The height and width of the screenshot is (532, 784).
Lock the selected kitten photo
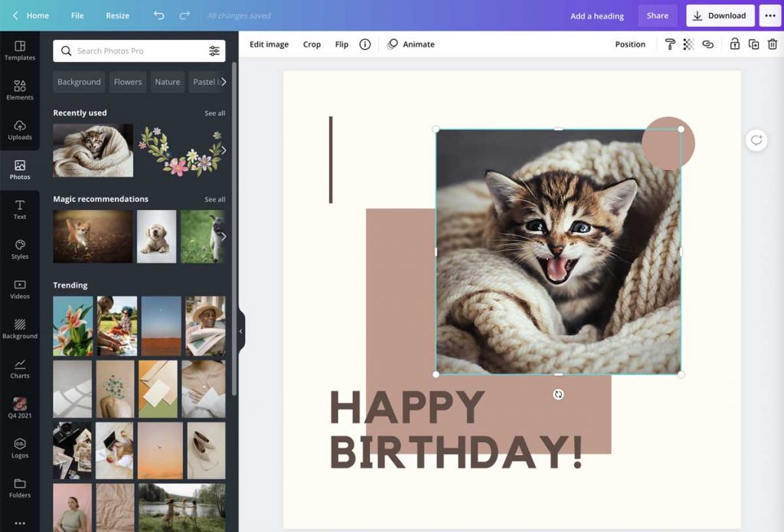pos(735,44)
